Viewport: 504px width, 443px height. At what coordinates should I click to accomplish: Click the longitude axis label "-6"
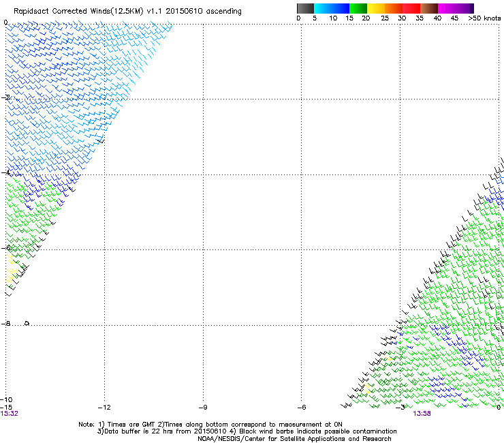tap(302, 408)
